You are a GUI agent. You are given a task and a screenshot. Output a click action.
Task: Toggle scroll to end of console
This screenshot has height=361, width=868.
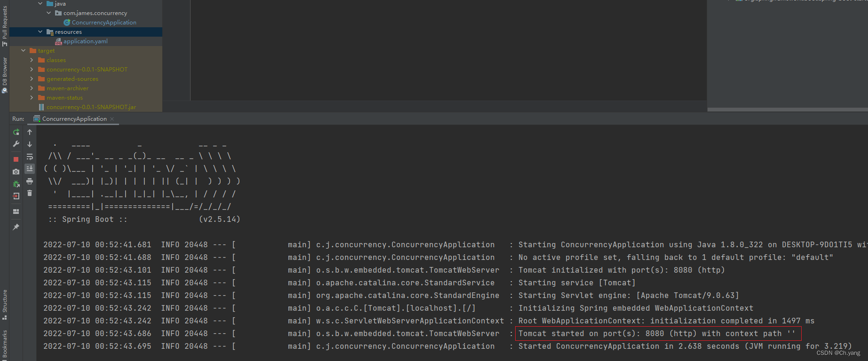point(30,168)
